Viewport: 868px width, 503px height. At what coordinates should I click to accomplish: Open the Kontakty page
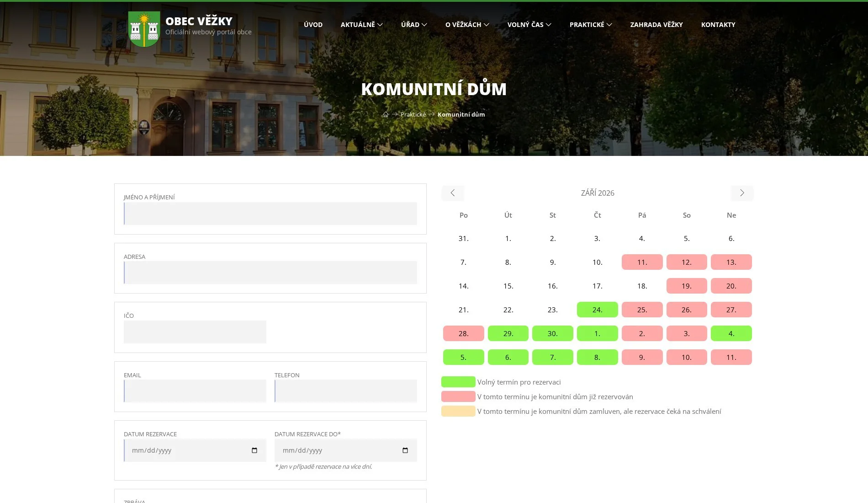click(x=718, y=25)
